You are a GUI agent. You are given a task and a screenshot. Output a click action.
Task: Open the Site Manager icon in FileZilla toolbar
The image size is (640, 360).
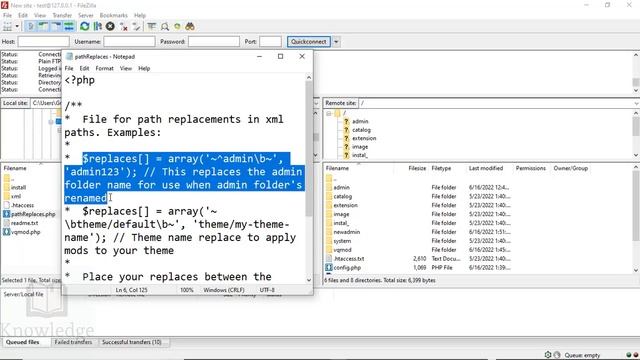click(x=7, y=27)
